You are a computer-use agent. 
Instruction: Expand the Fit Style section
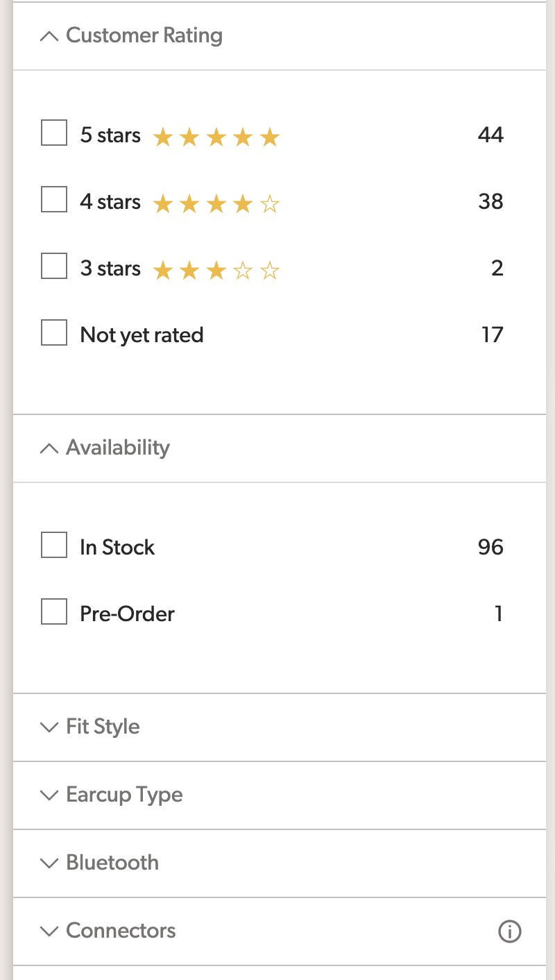click(280, 727)
